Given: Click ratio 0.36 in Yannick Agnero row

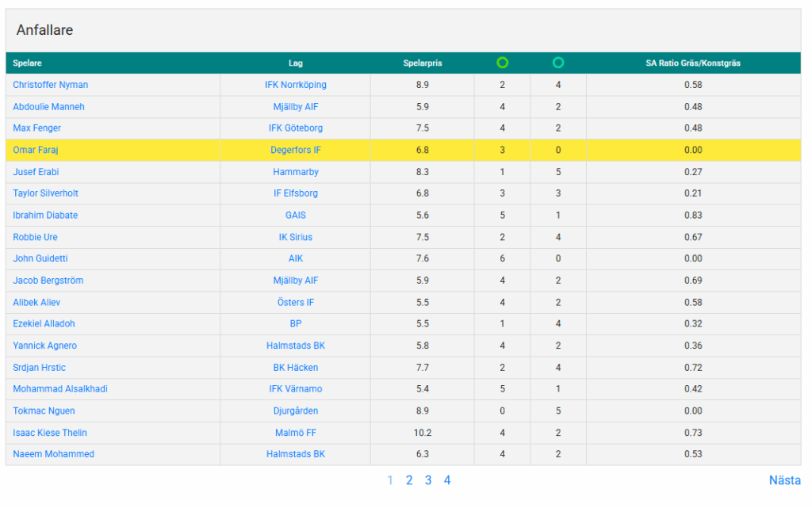Looking at the screenshot, I should coord(693,346).
